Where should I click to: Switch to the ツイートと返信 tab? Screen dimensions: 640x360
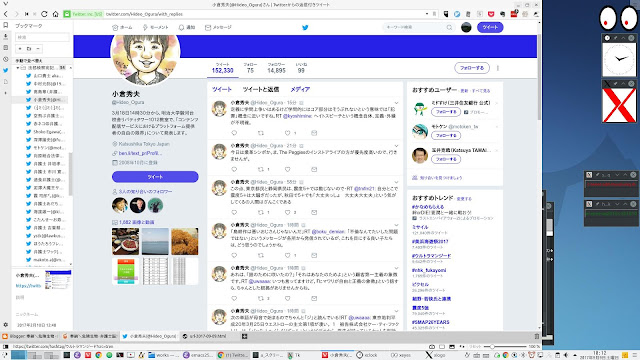(261, 89)
